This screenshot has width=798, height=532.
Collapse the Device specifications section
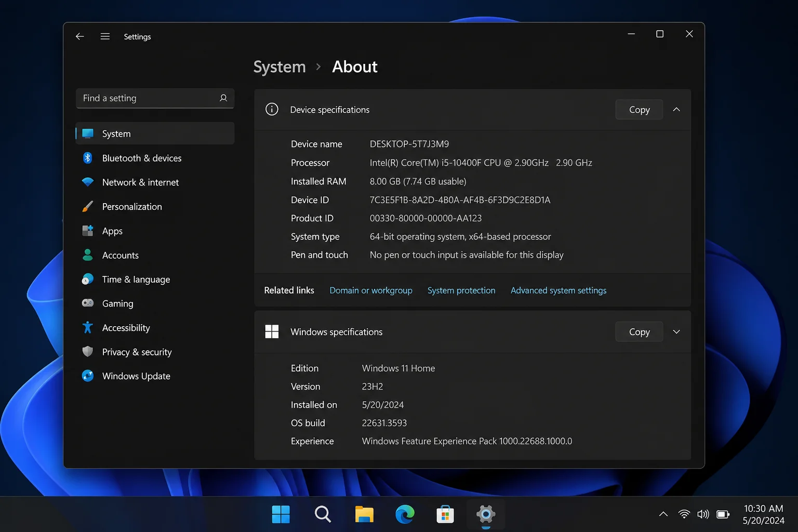coord(676,109)
